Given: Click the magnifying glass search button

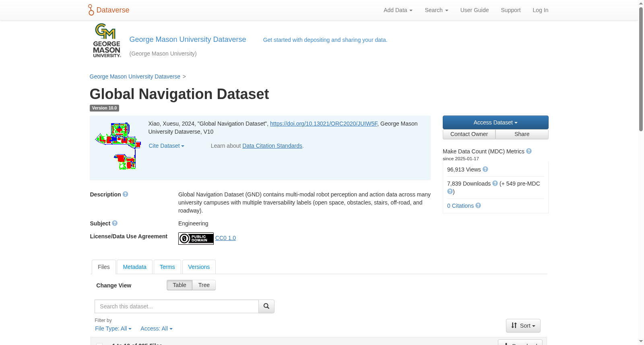Looking at the screenshot, I should (x=266, y=306).
